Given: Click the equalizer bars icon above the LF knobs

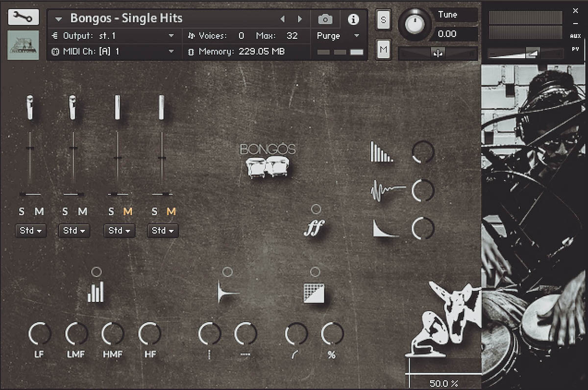Looking at the screenshot, I should 96,291.
